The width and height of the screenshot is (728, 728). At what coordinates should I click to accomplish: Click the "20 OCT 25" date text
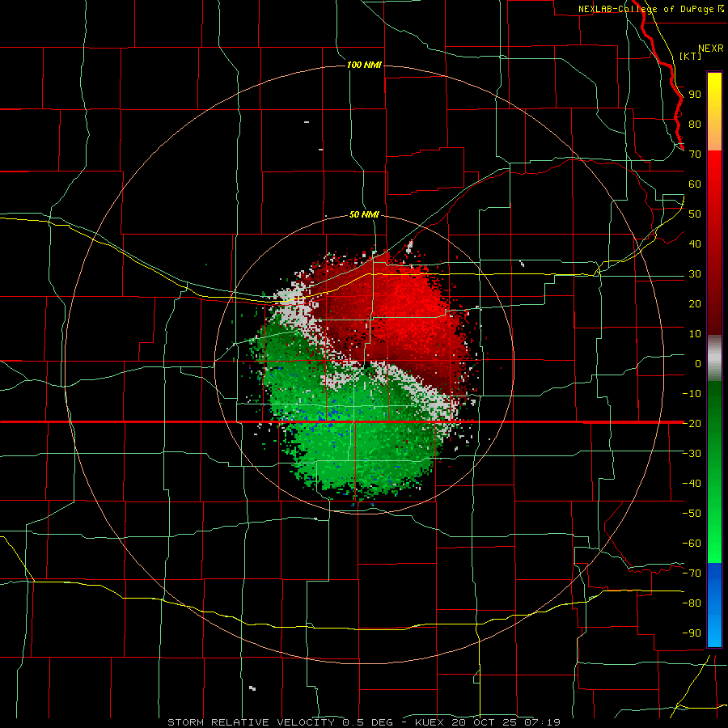485,722
